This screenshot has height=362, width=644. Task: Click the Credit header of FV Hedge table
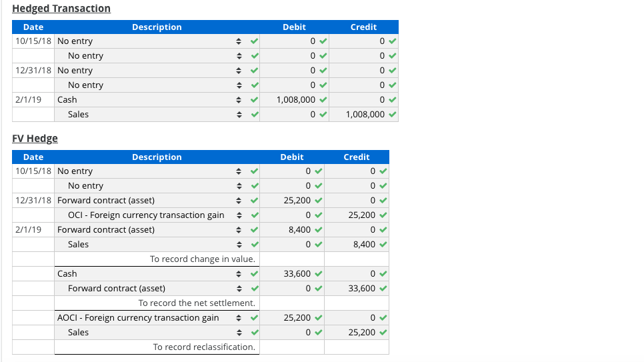pyautogui.click(x=357, y=157)
